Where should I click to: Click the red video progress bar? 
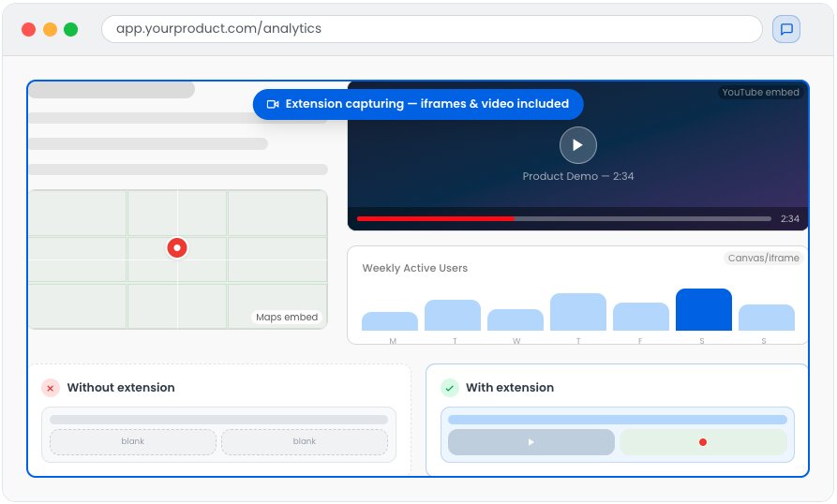pyautogui.click(x=435, y=218)
